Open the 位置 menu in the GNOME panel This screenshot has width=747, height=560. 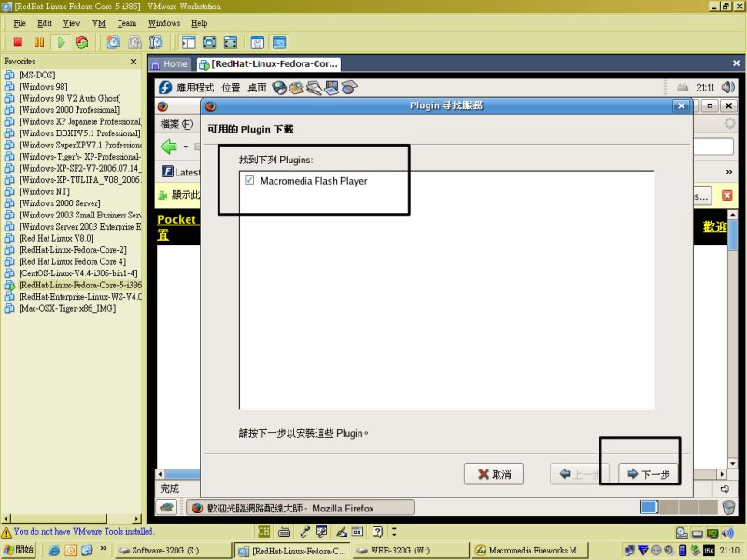pyautogui.click(x=231, y=88)
